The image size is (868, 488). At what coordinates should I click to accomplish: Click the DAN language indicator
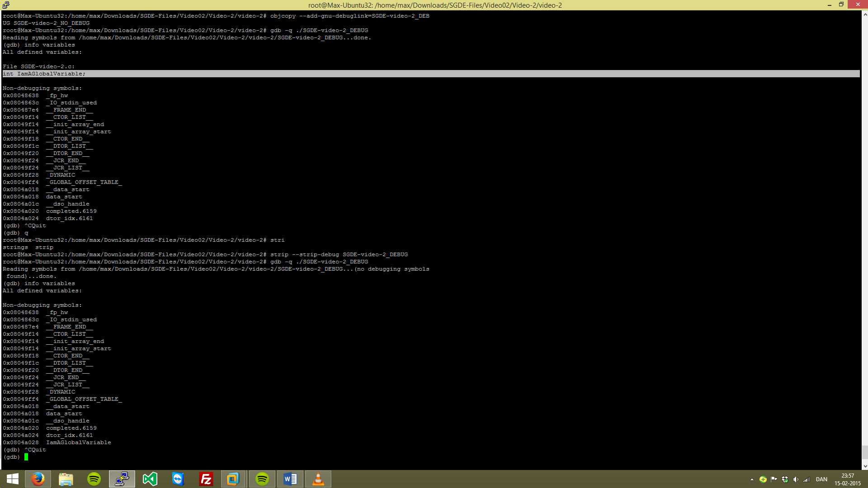point(821,479)
